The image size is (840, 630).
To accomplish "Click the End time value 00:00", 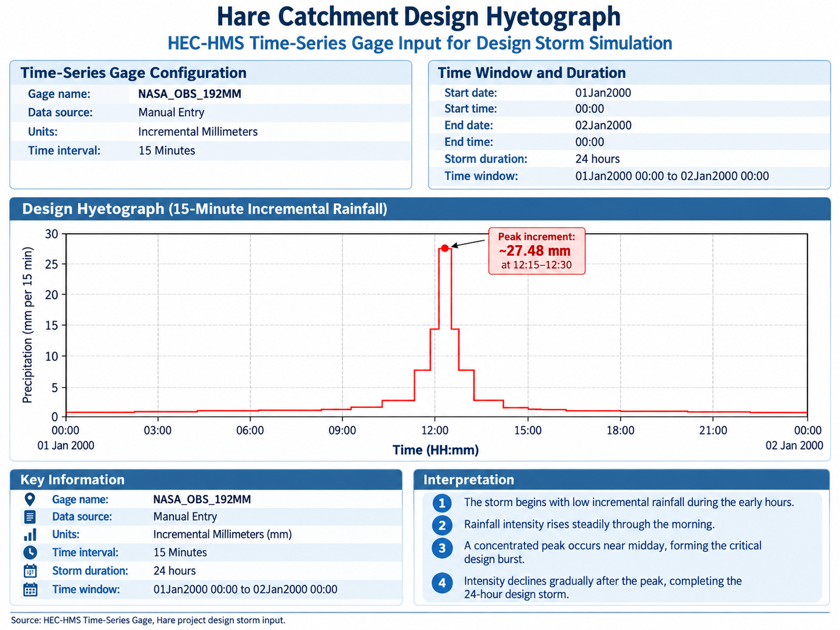I will [x=589, y=142].
